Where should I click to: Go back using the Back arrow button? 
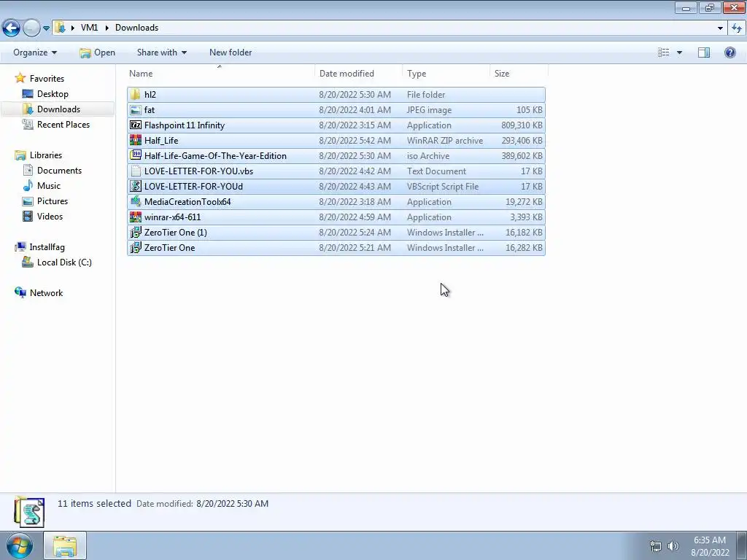(12, 28)
